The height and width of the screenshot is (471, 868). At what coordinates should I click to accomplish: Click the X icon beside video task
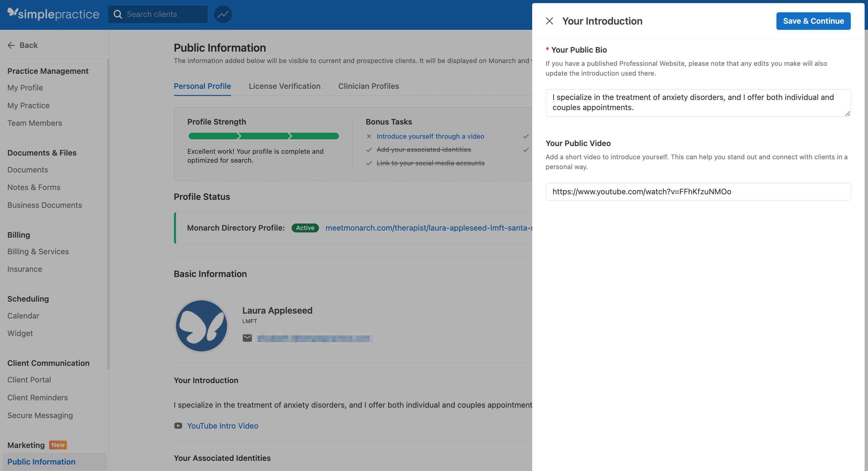369,136
